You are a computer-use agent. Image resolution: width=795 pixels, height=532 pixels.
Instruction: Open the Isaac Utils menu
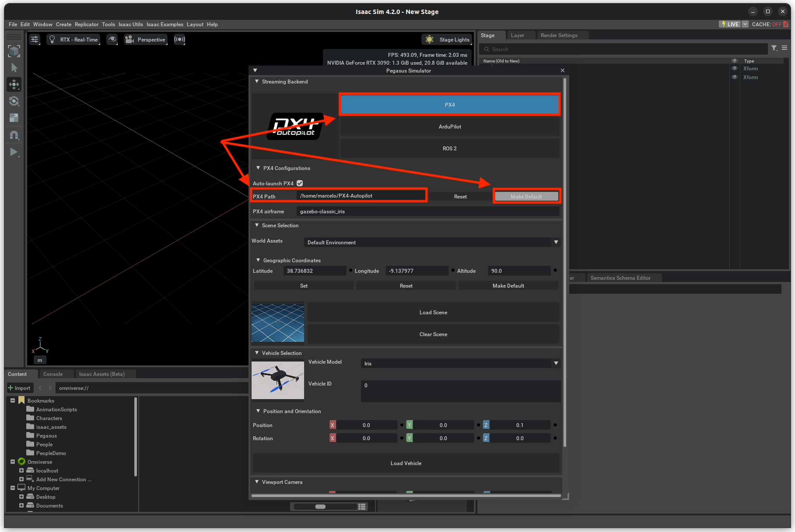coord(130,24)
